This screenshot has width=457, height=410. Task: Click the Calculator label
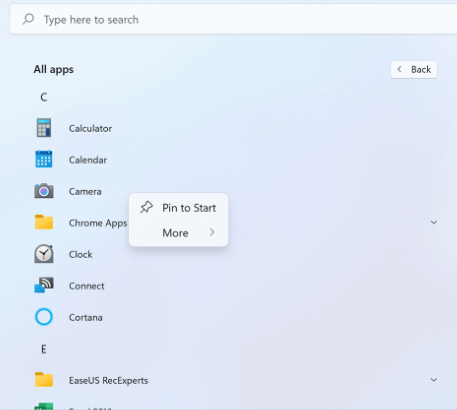click(90, 128)
